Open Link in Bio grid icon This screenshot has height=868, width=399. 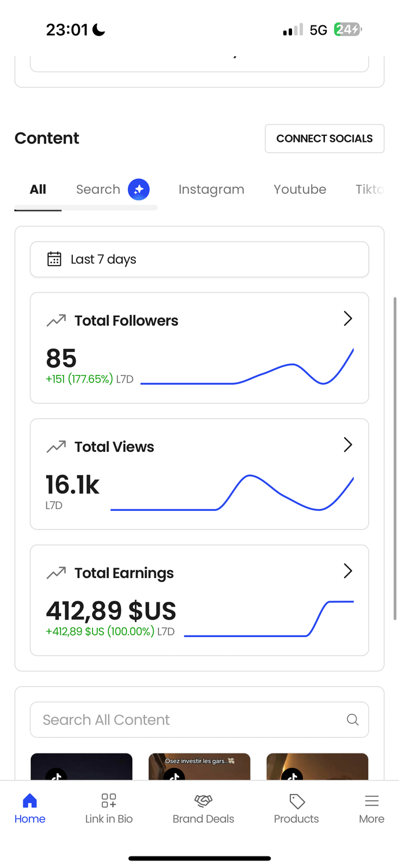109,801
